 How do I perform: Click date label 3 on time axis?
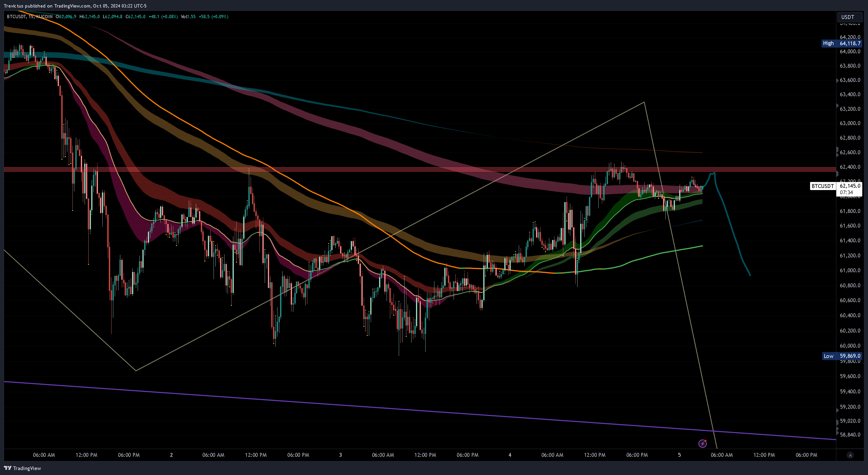340,455
